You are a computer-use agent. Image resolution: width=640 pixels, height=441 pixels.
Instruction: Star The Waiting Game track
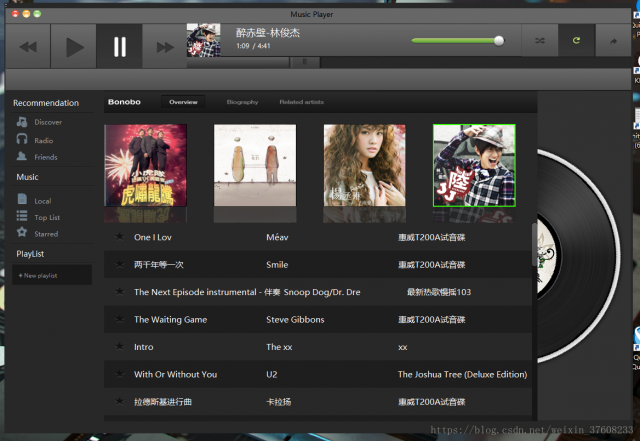(120, 319)
